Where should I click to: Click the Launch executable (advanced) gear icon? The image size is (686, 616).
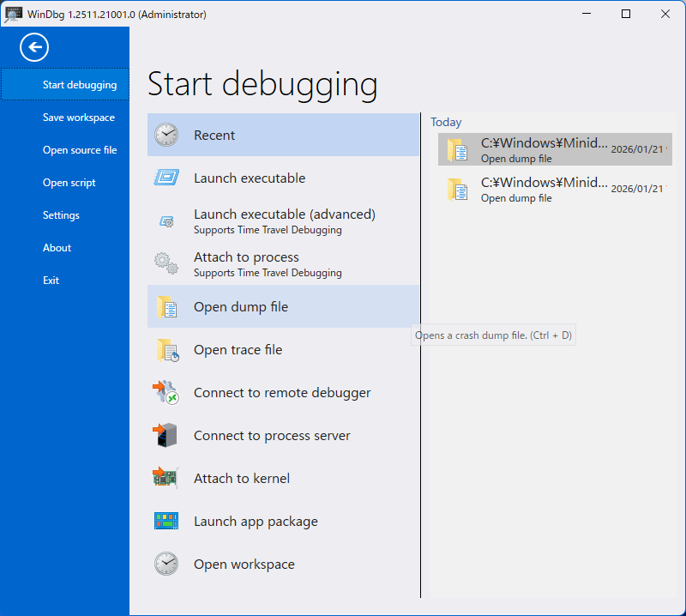166,221
